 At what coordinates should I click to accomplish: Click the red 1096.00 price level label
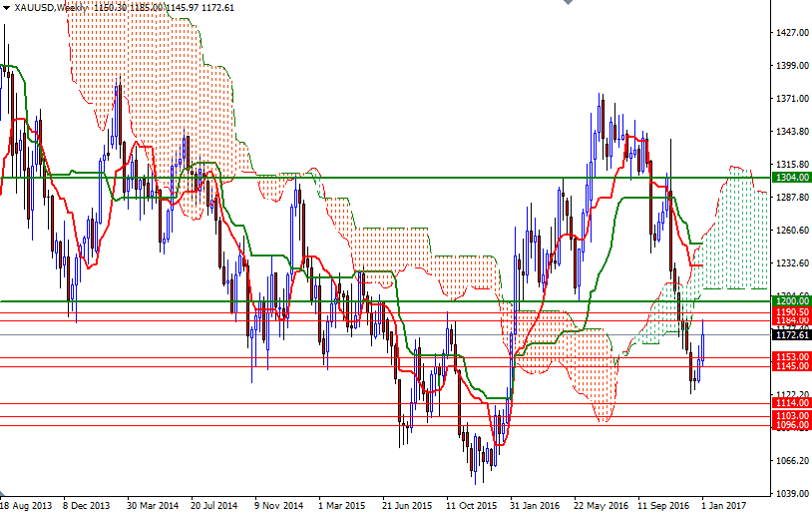point(791,425)
